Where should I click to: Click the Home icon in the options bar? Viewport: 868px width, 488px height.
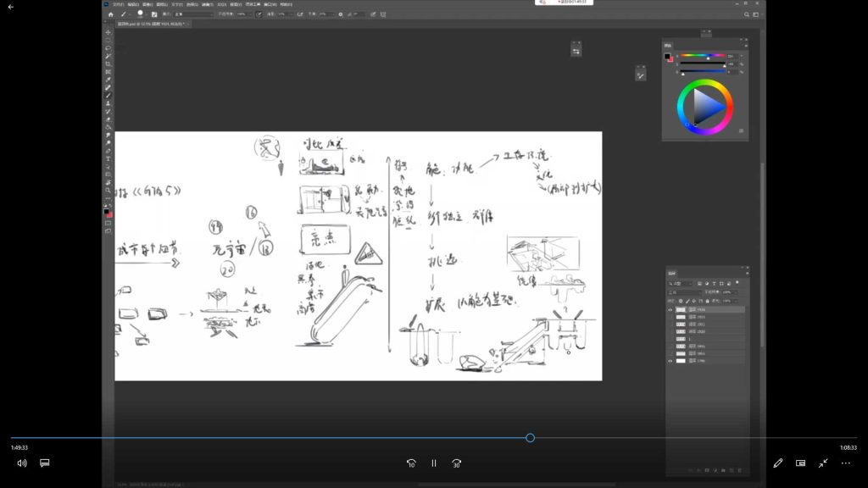coord(110,14)
